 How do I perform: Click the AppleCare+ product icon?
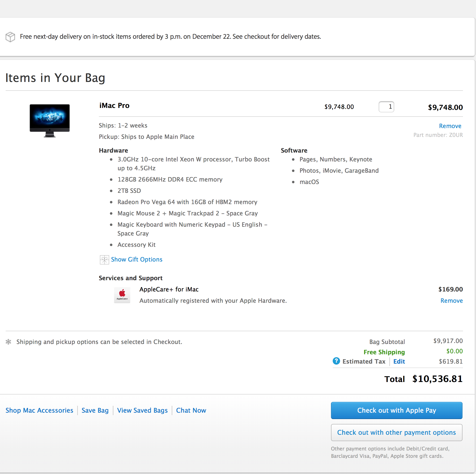coord(122,295)
